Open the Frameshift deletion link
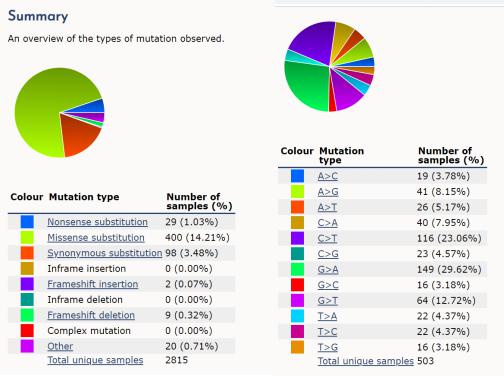The width and height of the screenshot is (504, 376). click(x=91, y=315)
